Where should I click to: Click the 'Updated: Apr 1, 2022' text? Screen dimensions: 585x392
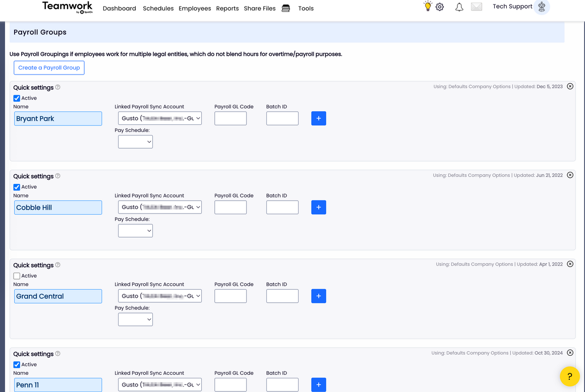[x=540, y=264]
